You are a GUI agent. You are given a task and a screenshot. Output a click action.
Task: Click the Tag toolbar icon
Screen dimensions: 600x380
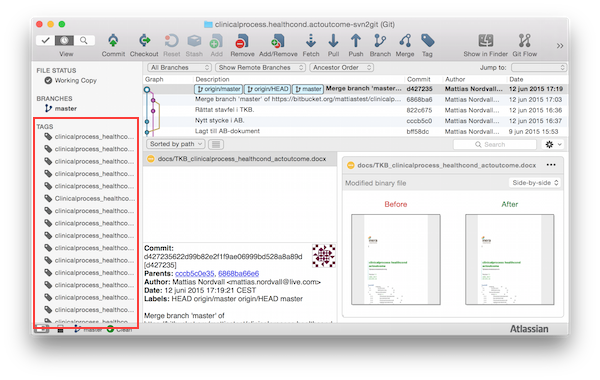tap(427, 41)
